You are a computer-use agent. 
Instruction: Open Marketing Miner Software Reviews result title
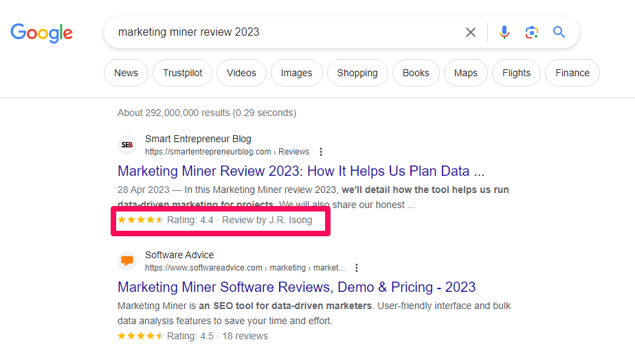tap(296, 288)
